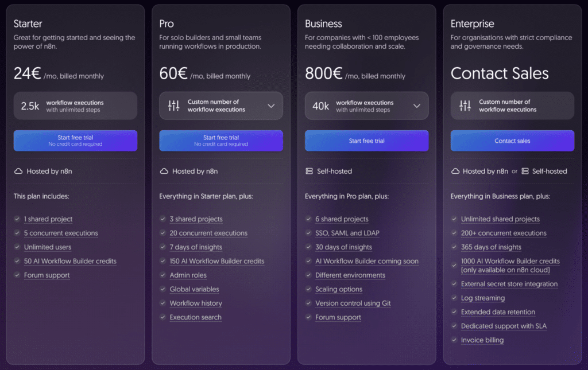This screenshot has width=588, height=370.
Task: Click the cloud icon in the Pro plan
Action: click(x=164, y=171)
